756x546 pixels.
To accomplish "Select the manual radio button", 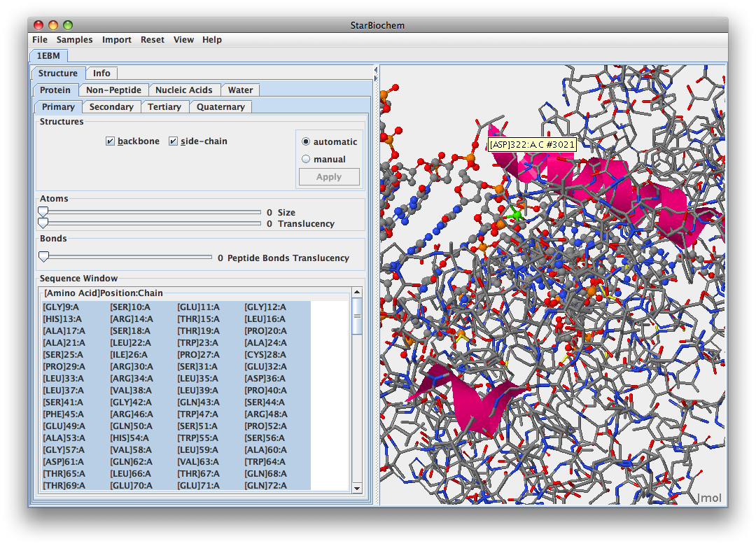I will tap(306, 159).
